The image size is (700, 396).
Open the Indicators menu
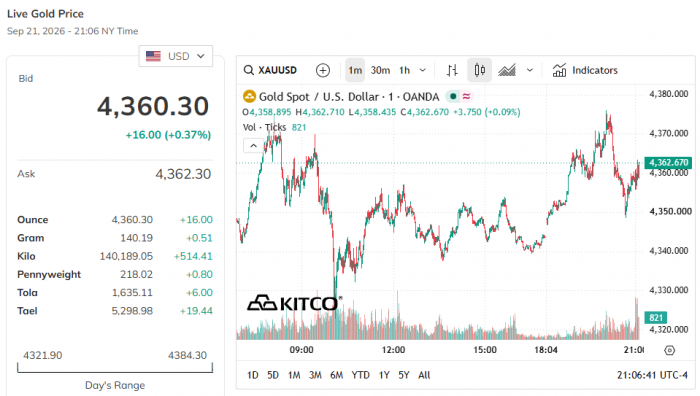(x=585, y=70)
